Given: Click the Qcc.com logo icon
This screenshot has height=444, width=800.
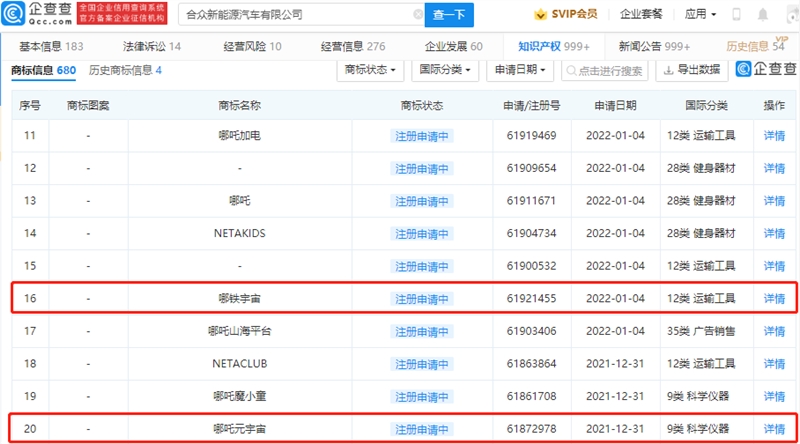Looking at the screenshot, I should (x=13, y=13).
